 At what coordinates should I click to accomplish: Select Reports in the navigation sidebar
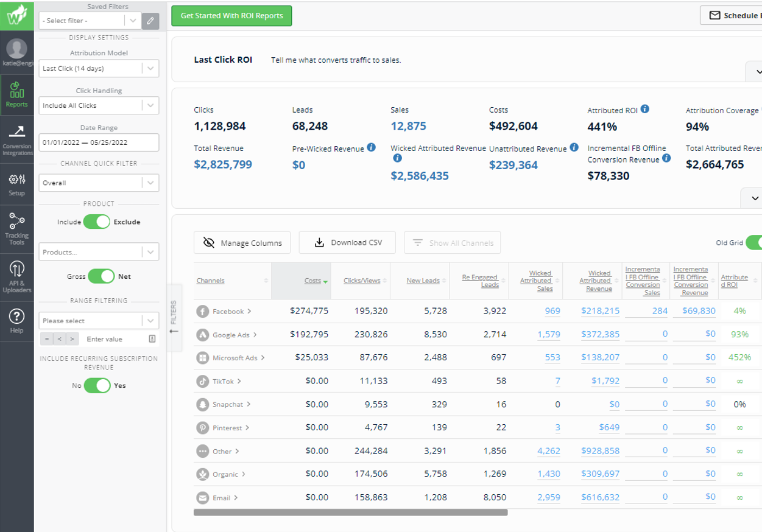(x=17, y=95)
